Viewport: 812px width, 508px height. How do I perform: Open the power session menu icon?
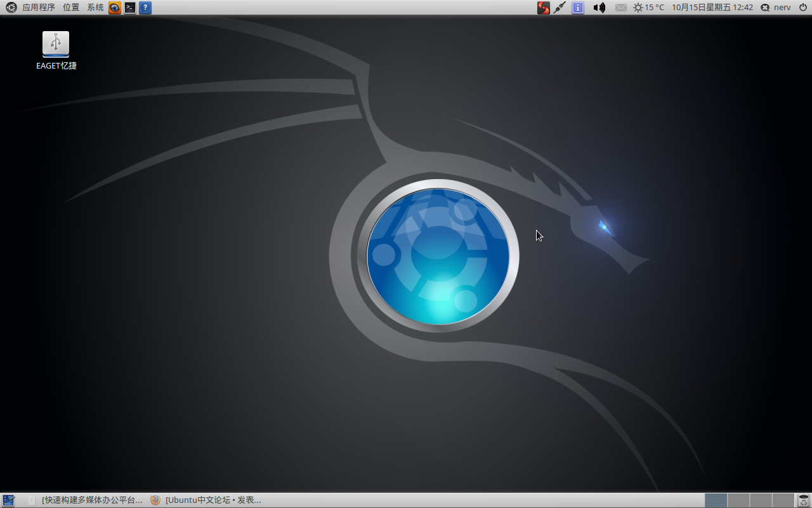click(803, 8)
